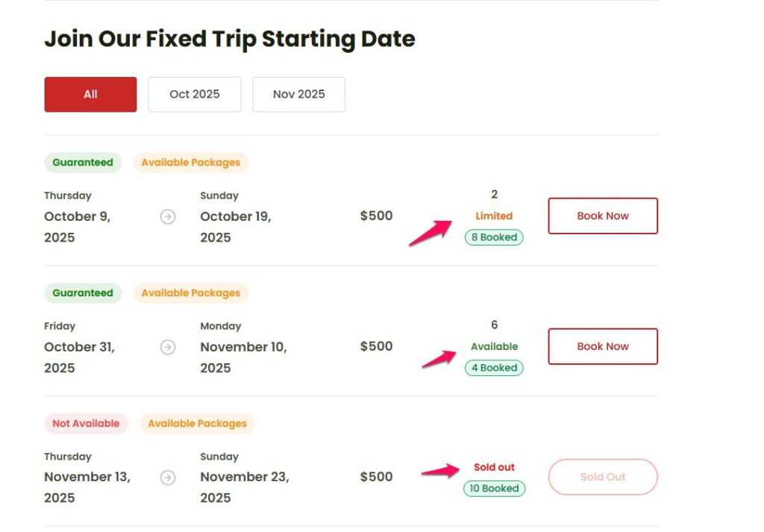The width and height of the screenshot is (764, 532).
Task: Click the 8 Booked badge
Action: (494, 237)
